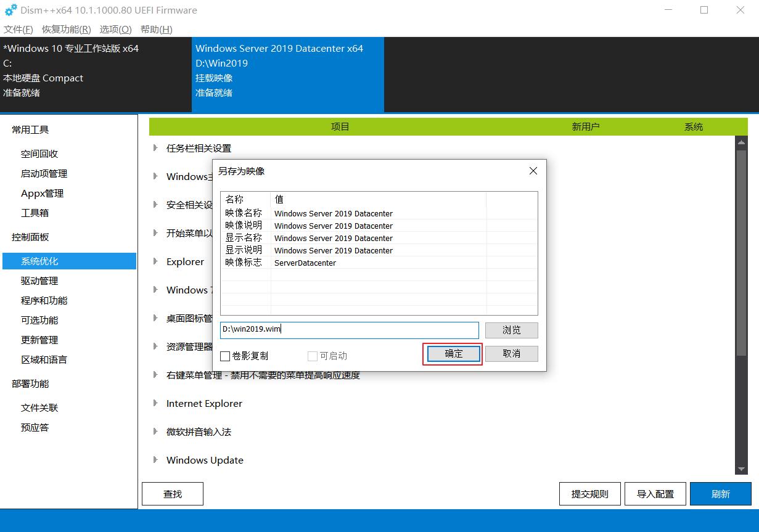This screenshot has height=532, width=759.
Task: Open the 文件 menu
Action: pyautogui.click(x=17, y=29)
